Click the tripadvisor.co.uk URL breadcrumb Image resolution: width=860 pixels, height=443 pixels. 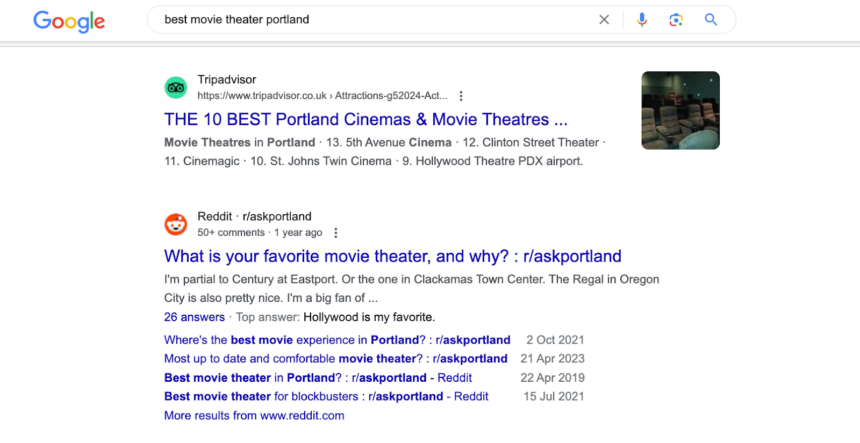322,96
